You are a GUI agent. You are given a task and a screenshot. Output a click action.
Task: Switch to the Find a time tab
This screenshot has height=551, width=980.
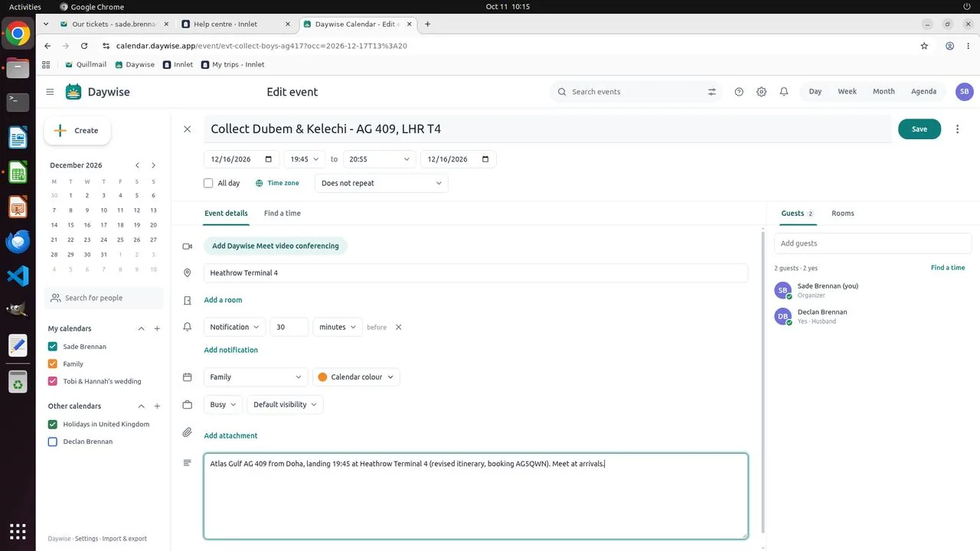point(283,214)
